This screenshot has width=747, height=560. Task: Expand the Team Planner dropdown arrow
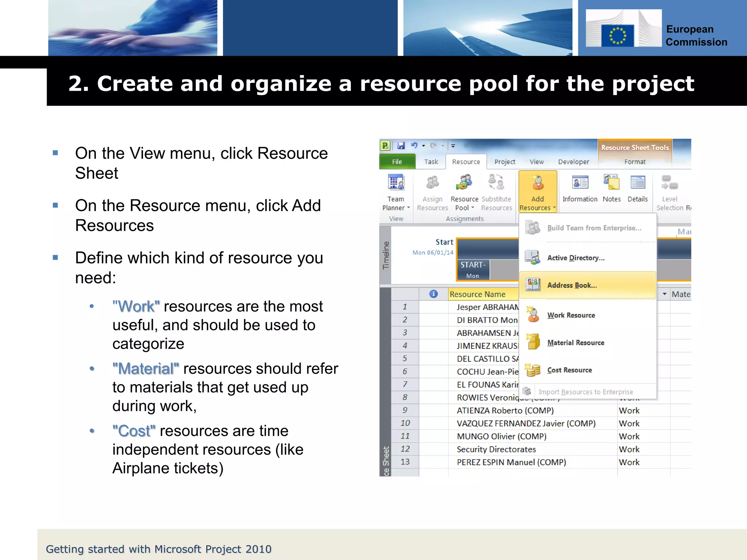409,208
